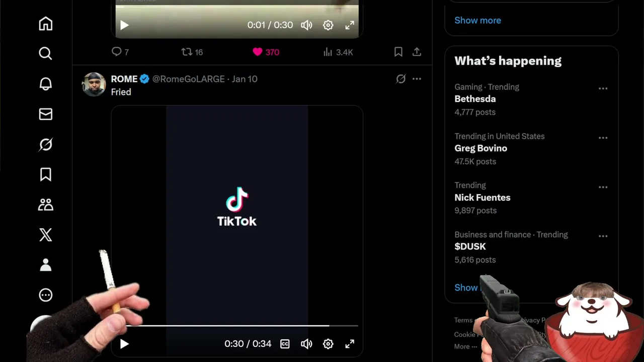
Task: Open more options for Greg Bovino trend
Action: [x=603, y=138]
